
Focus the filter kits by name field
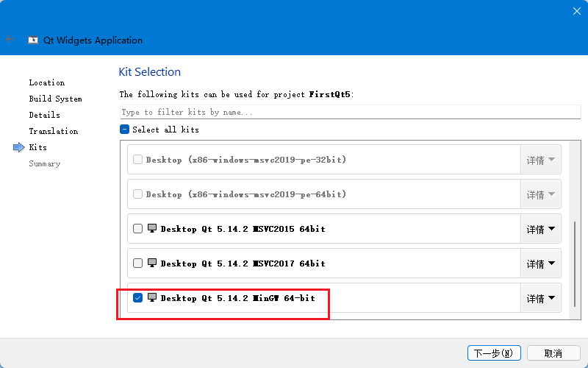click(x=351, y=112)
